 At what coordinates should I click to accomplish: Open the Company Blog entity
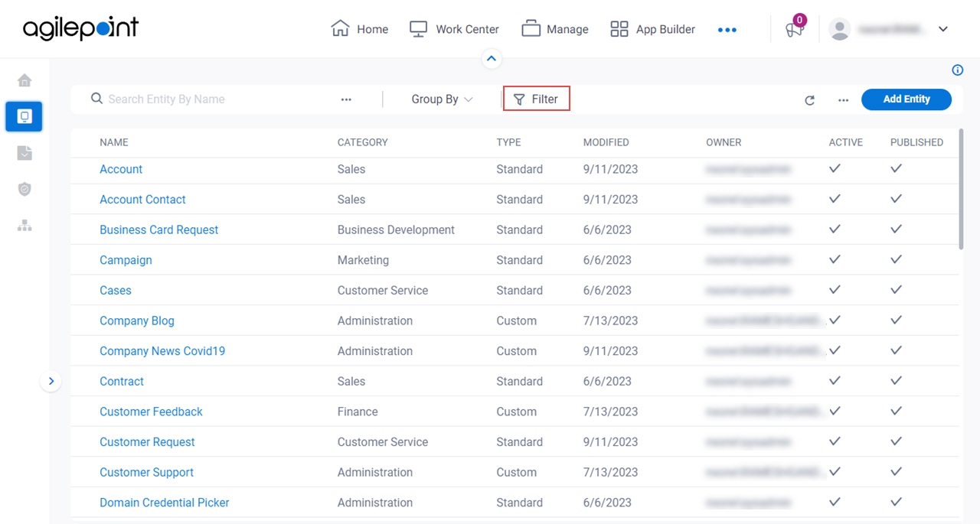click(137, 321)
